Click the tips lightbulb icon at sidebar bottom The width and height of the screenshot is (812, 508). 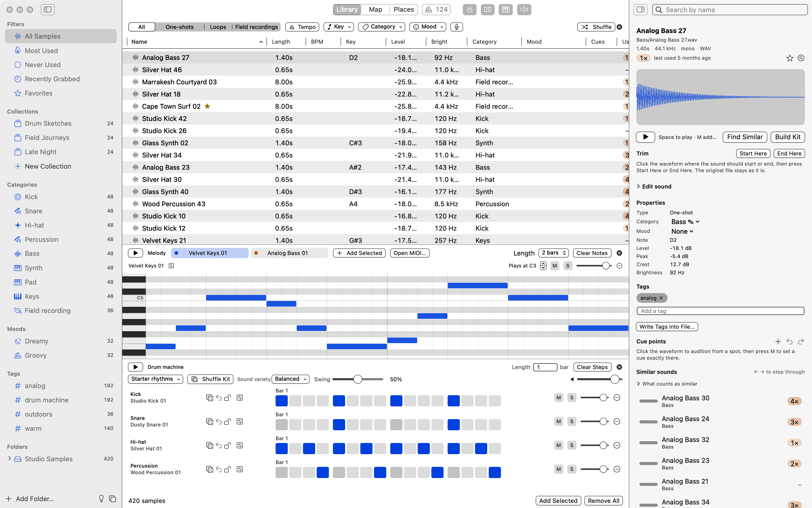(x=101, y=499)
